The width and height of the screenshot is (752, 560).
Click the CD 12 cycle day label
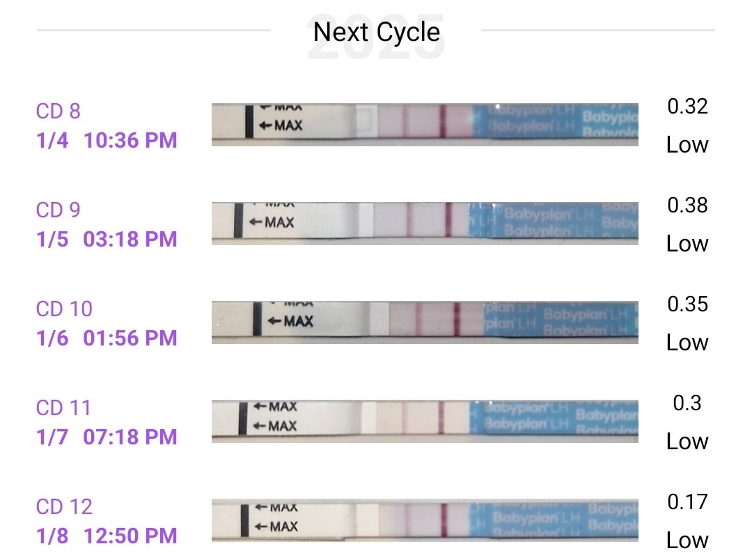[x=64, y=506]
